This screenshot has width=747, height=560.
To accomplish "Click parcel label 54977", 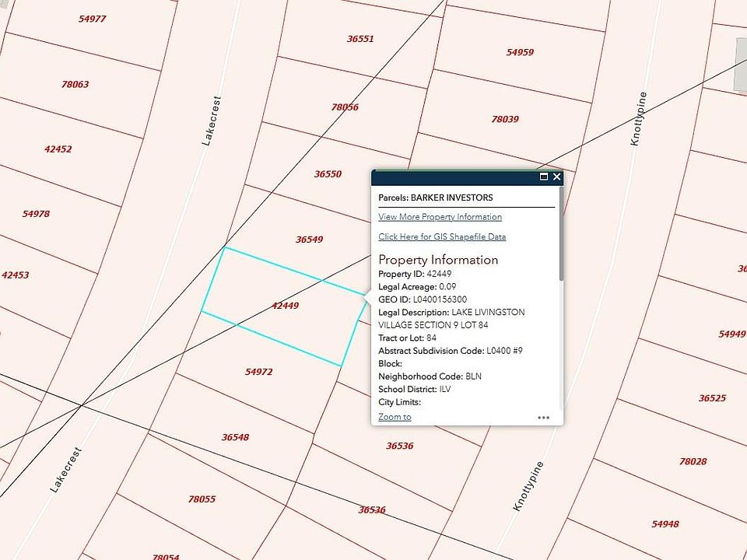I will pos(93,19).
